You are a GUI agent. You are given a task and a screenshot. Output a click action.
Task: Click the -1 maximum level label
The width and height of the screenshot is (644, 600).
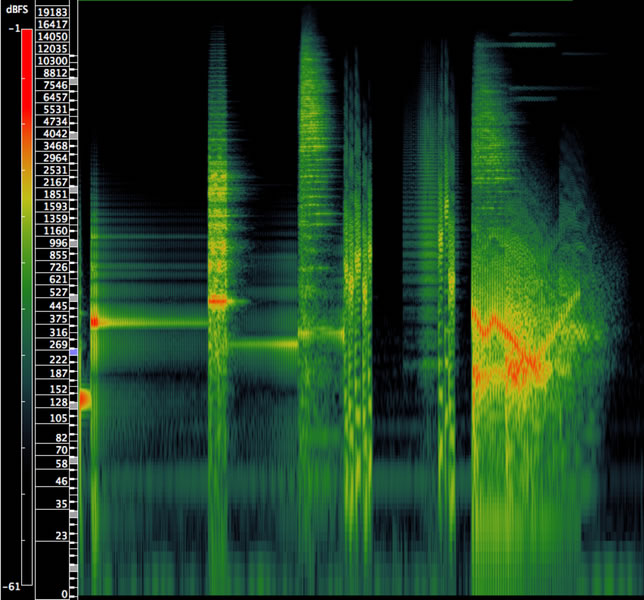pos(12,29)
